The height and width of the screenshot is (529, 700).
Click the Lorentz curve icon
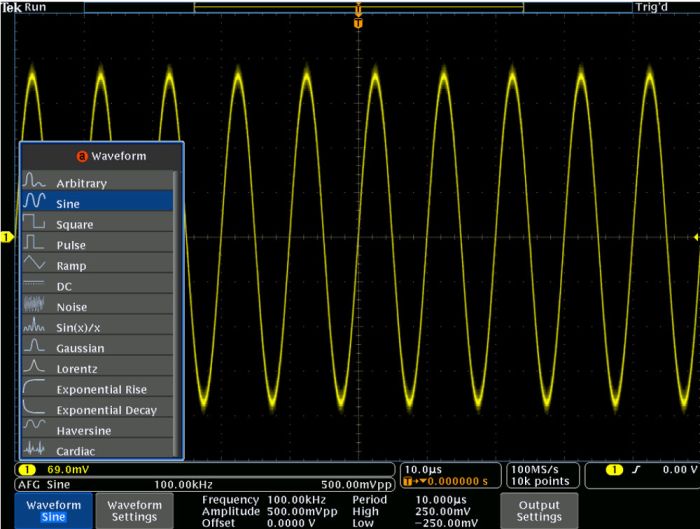34,366
